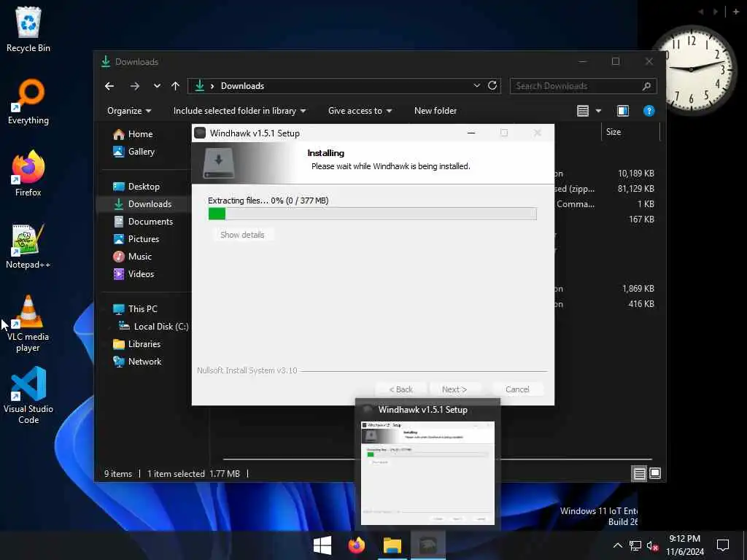Image resolution: width=747 pixels, height=560 pixels.
Task: Click the 10,189 KB size cell
Action: tap(635, 174)
